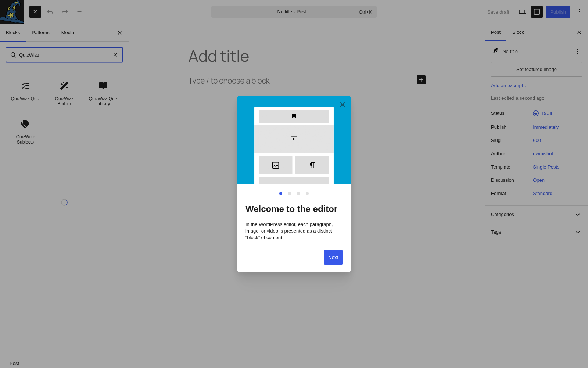The width and height of the screenshot is (588, 368).
Task: Open the device preview laptop icon
Action: 522,12
